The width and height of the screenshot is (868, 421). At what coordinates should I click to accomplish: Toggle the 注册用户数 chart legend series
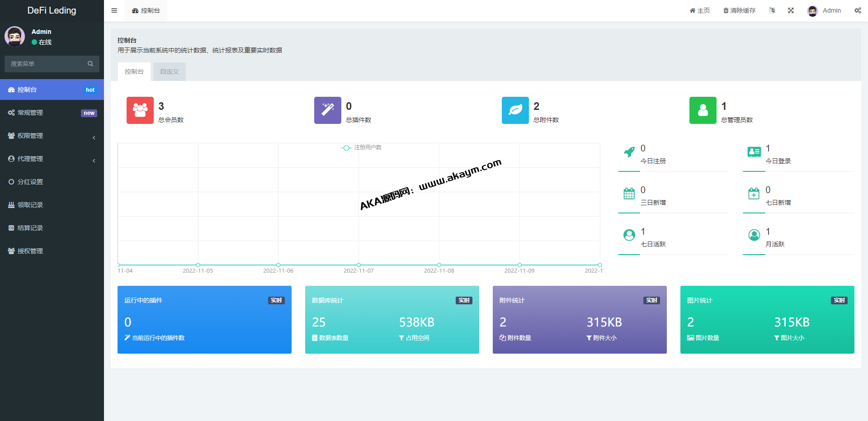tap(361, 147)
